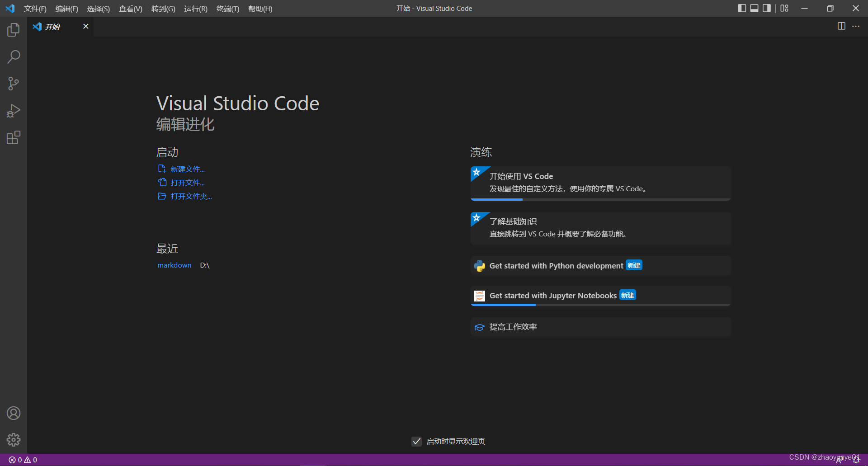This screenshot has width=868, height=466.
Task: Click the progress bar under Jupyter Notebooks
Action: [x=600, y=305]
